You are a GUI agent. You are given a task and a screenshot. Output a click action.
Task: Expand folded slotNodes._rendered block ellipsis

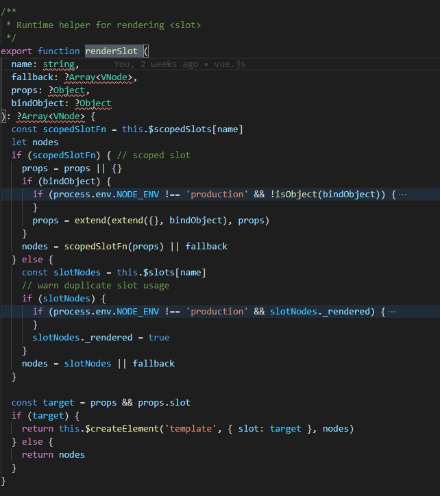pyautogui.click(x=392, y=312)
